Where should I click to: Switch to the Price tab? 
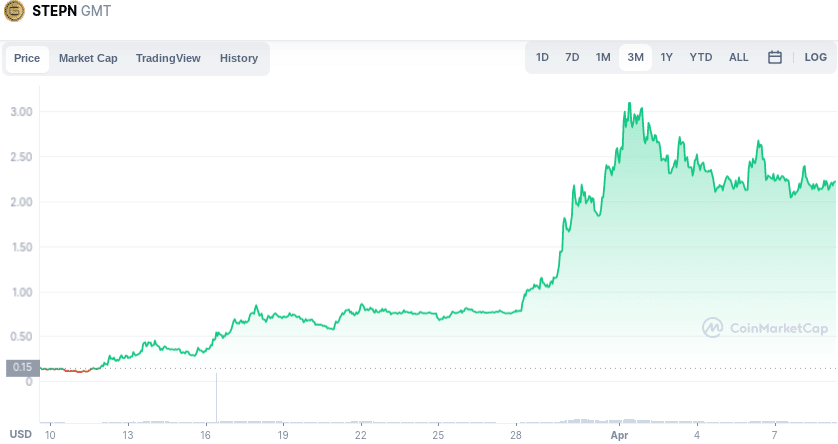(x=27, y=58)
